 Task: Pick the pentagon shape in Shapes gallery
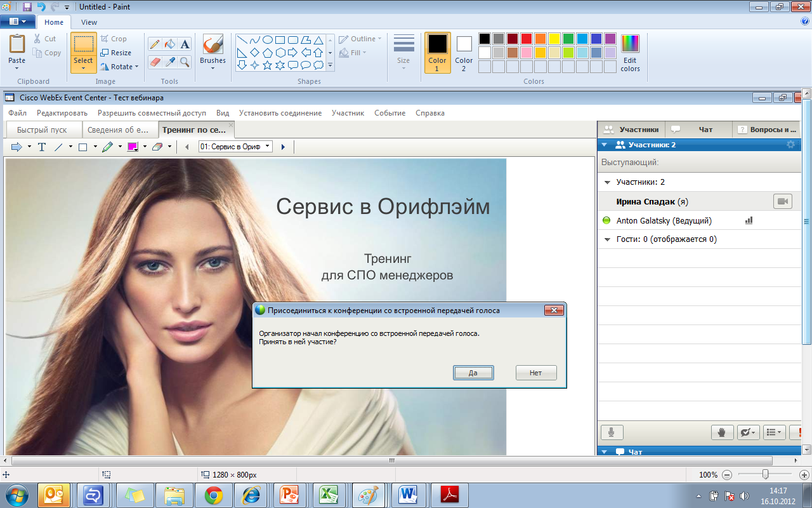(x=268, y=52)
